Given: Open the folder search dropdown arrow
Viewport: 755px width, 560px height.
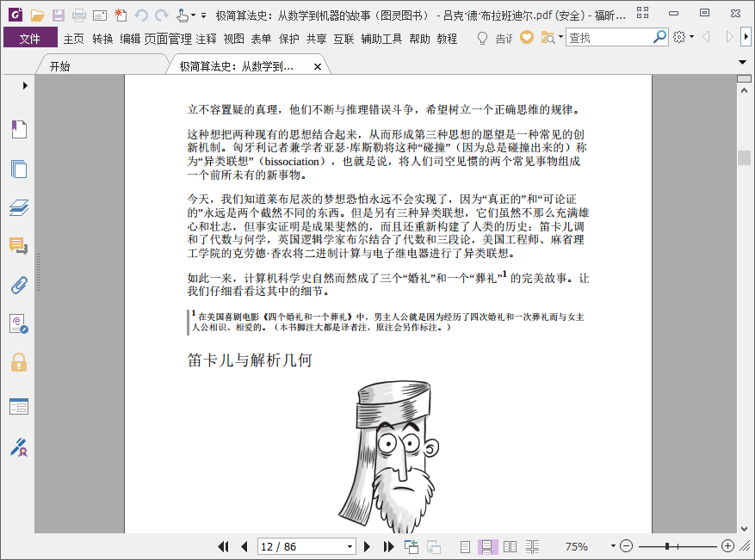Looking at the screenshot, I should pyautogui.click(x=560, y=37).
